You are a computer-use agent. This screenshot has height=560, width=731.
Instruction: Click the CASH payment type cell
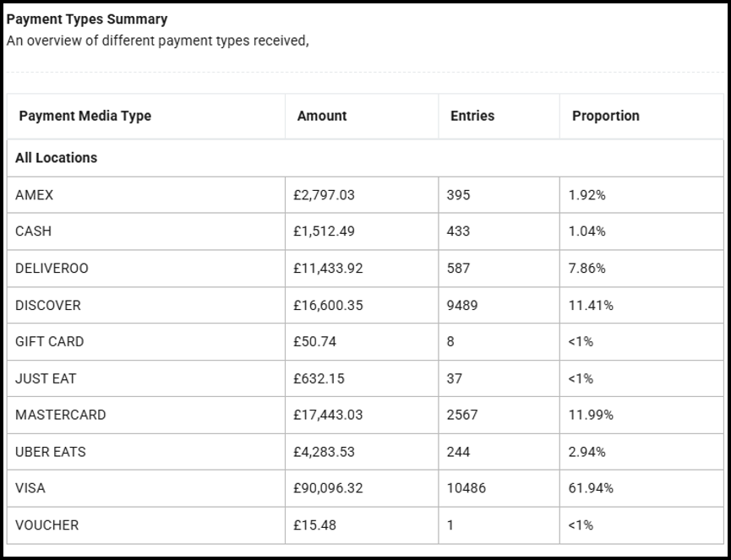(34, 231)
